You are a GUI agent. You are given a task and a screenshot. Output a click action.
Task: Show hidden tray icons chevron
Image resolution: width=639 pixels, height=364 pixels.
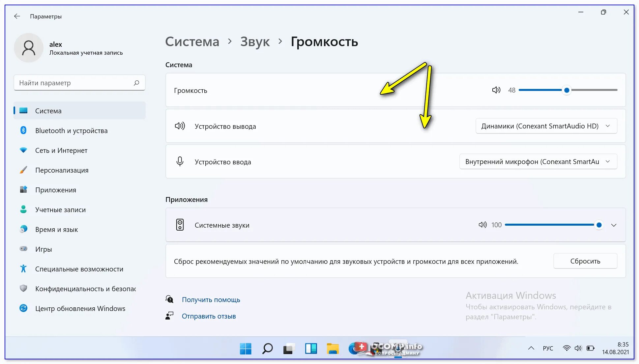[531, 348]
